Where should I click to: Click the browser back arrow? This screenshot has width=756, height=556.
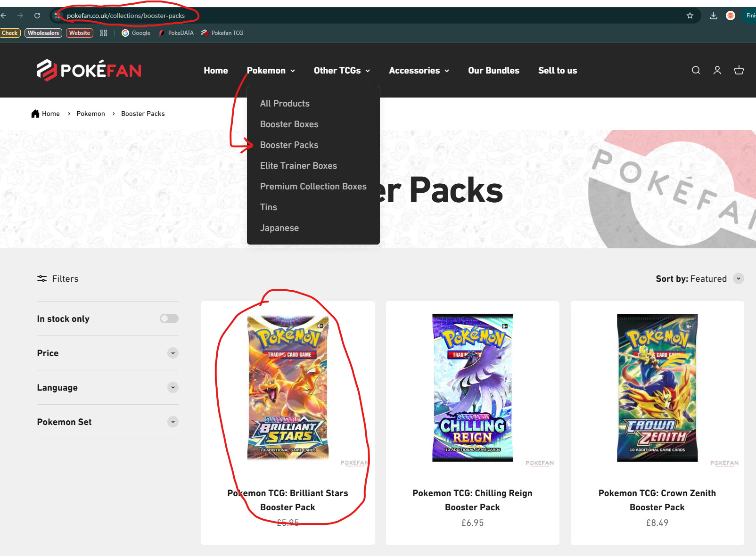[x=4, y=16]
